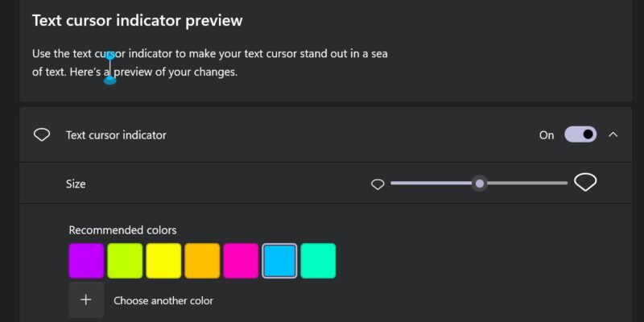The width and height of the screenshot is (644, 322).
Task: Select the purple recommended color
Action: pos(86,261)
